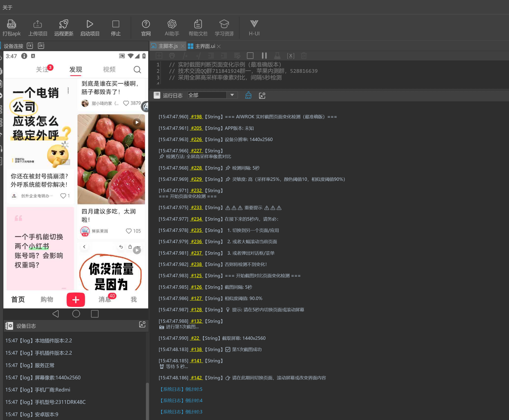509x420 pixels.
Task: Open the 全部 log filter dropdown
Action: [232, 95]
